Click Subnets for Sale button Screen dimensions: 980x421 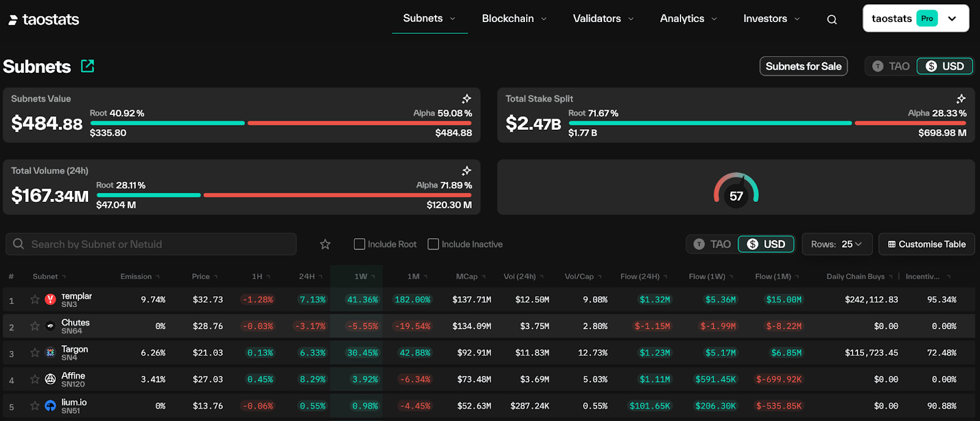(x=804, y=66)
